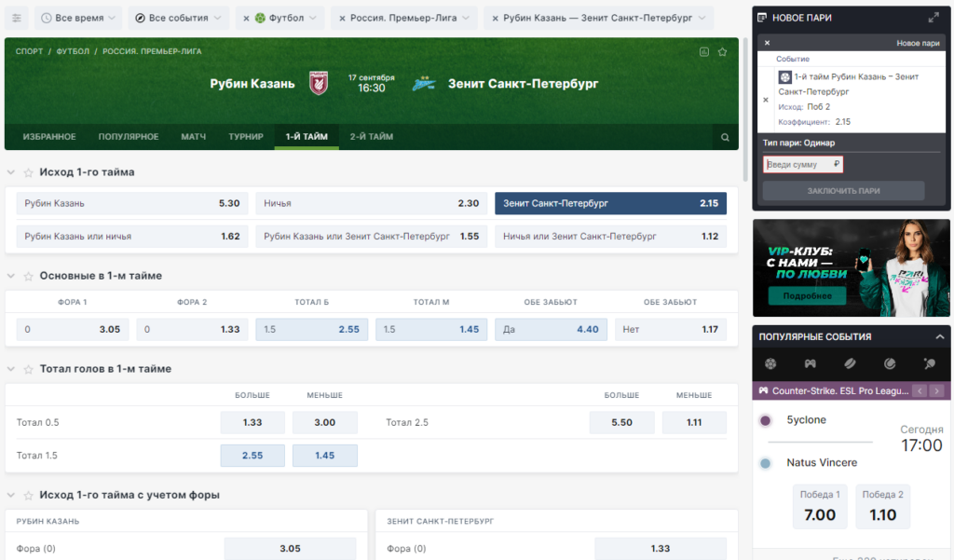Remove the Футбол filter
The image size is (954, 560).
pyautogui.click(x=246, y=19)
